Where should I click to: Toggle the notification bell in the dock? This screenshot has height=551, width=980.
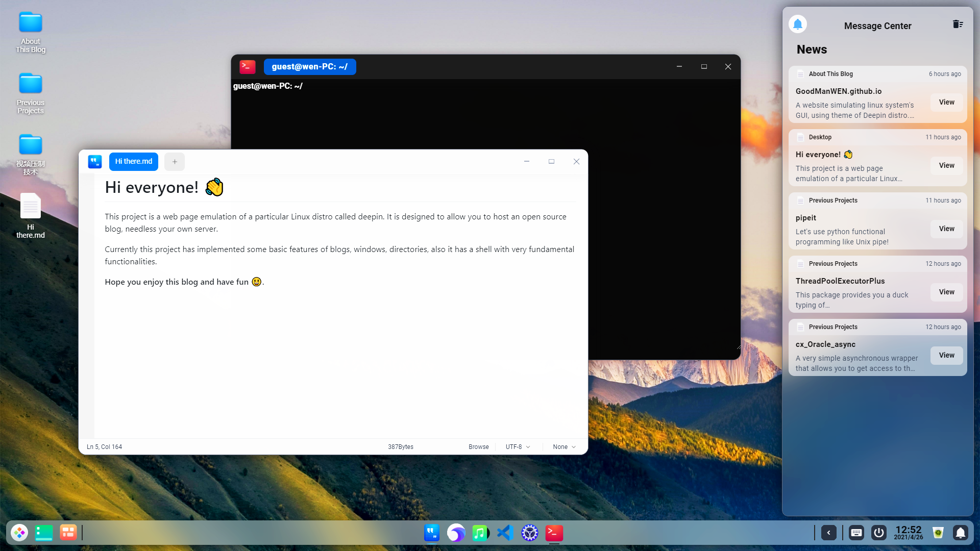[x=960, y=533]
